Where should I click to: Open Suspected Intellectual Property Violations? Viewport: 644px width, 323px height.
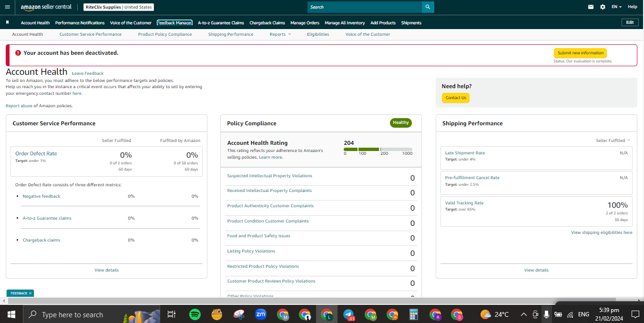coord(270,176)
